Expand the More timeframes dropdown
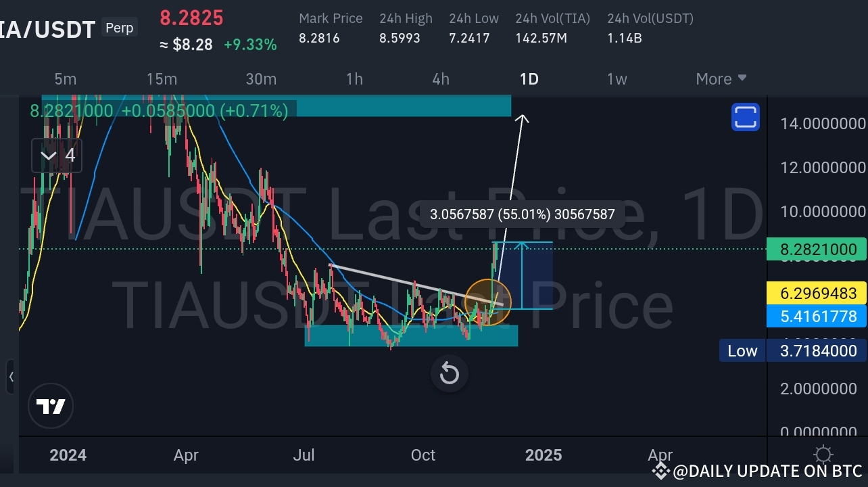The width and height of the screenshot is (868, 487). tap(720, 78)
